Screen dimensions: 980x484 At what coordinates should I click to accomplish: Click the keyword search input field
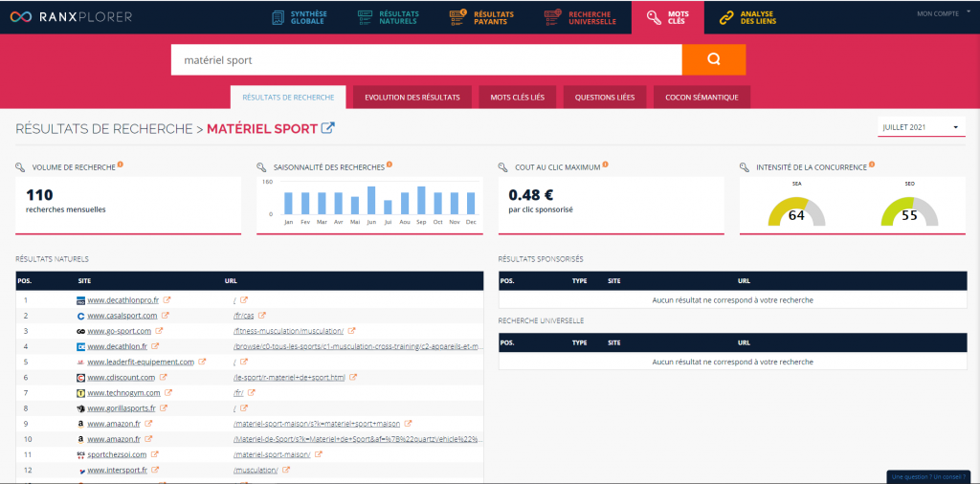[x=426, y=60]
